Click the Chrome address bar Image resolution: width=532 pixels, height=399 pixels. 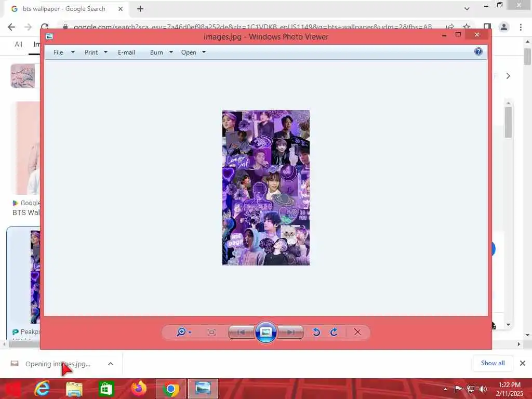pyautogui.click(x=253, y=27)
